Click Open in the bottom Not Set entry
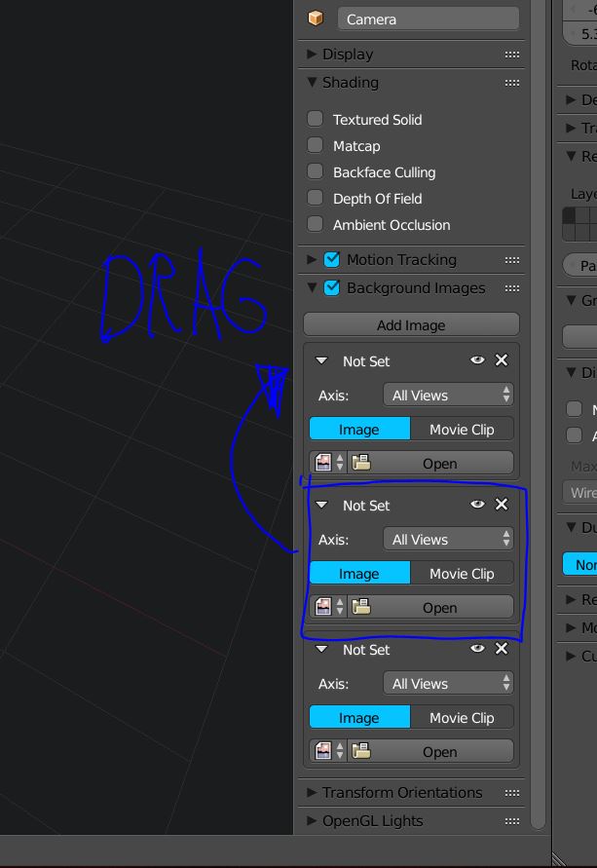The height and width of the screenshot is (868, 597). [x=430, y=751]
